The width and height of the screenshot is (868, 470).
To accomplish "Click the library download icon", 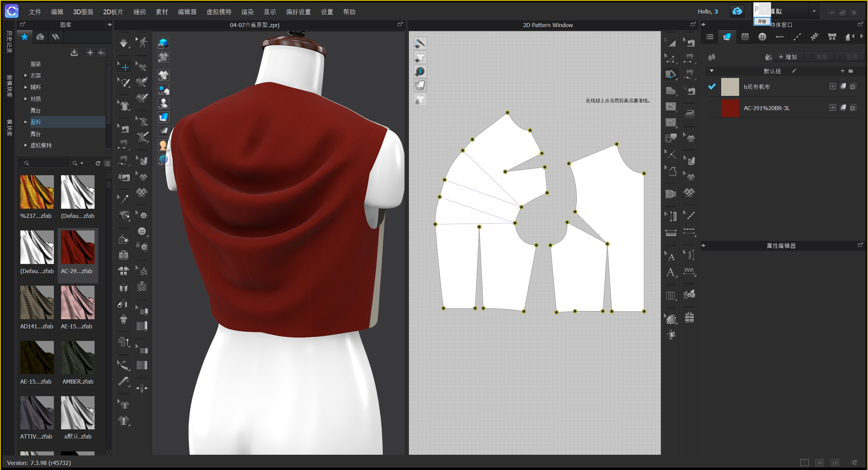I will pos(74,53).
